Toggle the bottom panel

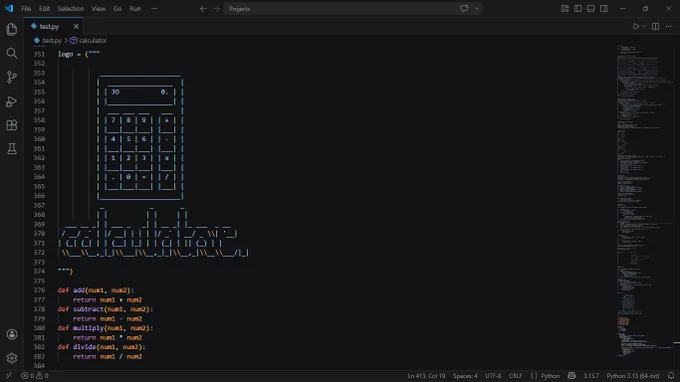click(591, 9)
